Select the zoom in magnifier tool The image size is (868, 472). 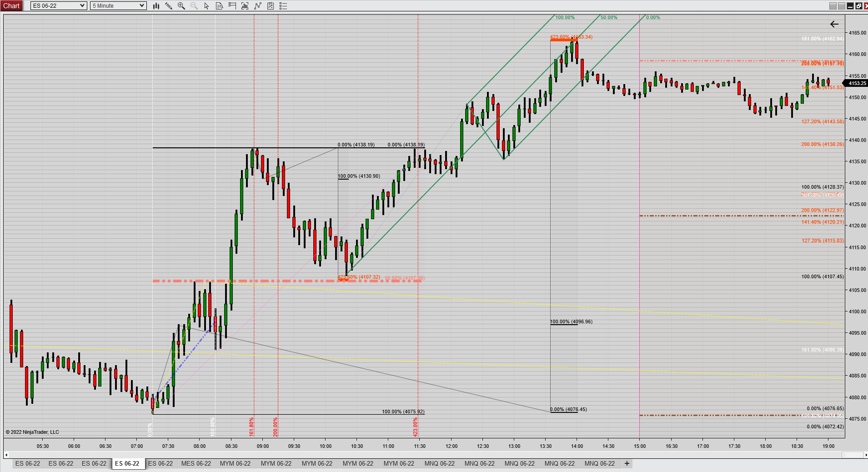point(181,6)
